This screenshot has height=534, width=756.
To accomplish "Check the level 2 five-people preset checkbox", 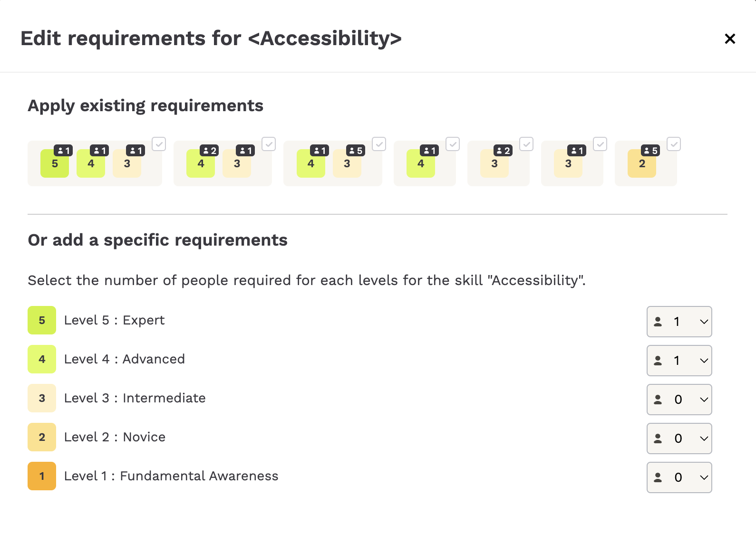I will 674,144.
